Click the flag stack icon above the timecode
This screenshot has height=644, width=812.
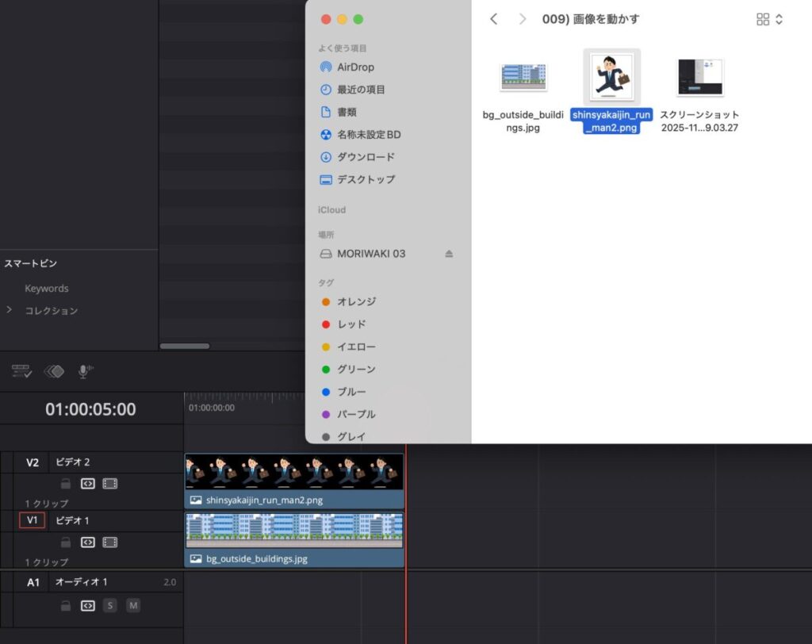pos(54,370)
